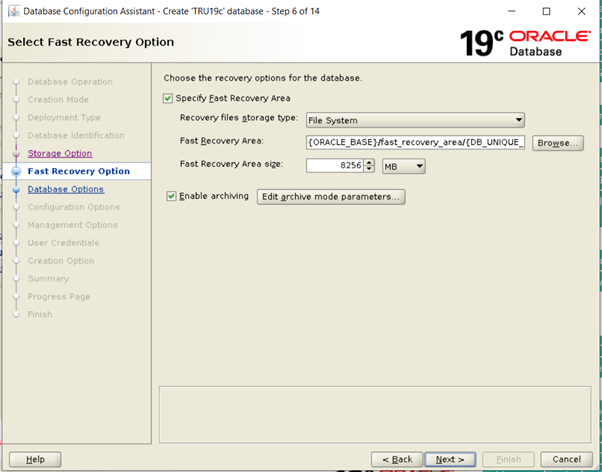Screen dimensions: 602x472
Task: Click the Database Configuration Assistant title bar icon
Action: 11,11
